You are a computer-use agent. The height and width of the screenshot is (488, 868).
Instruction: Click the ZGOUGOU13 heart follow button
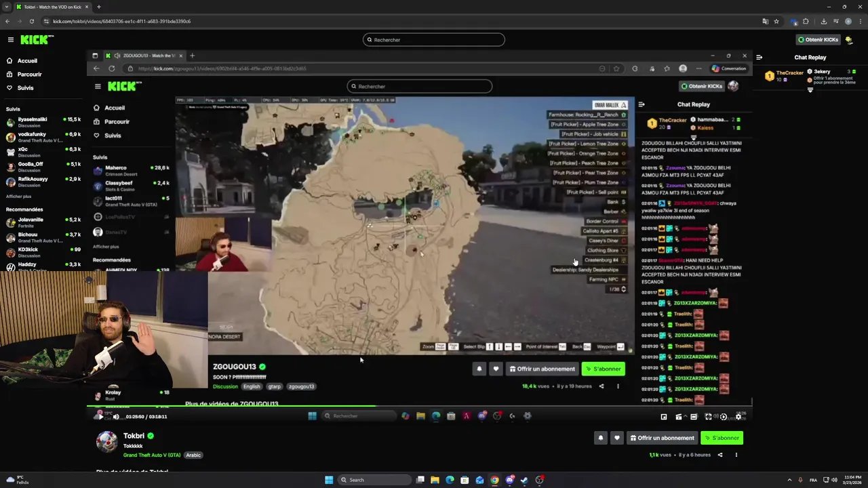(496, 369)
